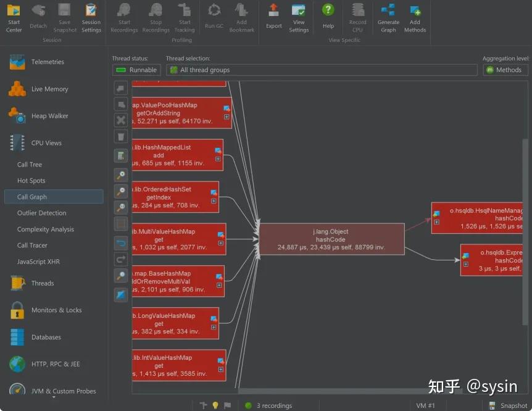Select the Threads sidebar icon
Viewport: 532px width, 411px height.
[17, 283]
